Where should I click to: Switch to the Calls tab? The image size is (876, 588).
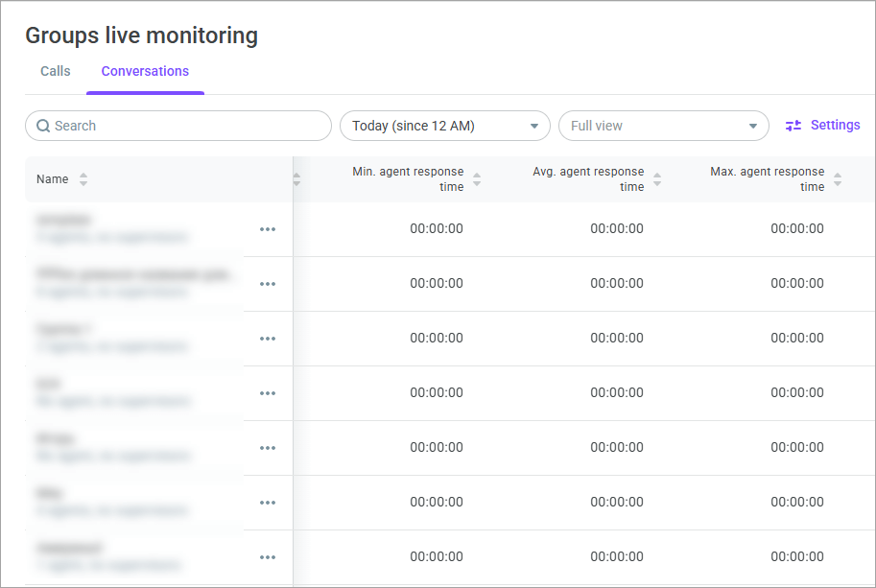coord(56,71)
